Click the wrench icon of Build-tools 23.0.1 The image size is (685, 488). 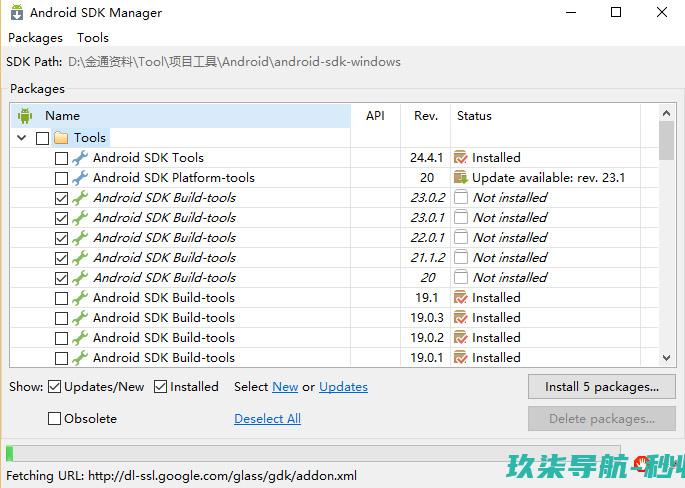pyautogui.click(x=80, y=218)
